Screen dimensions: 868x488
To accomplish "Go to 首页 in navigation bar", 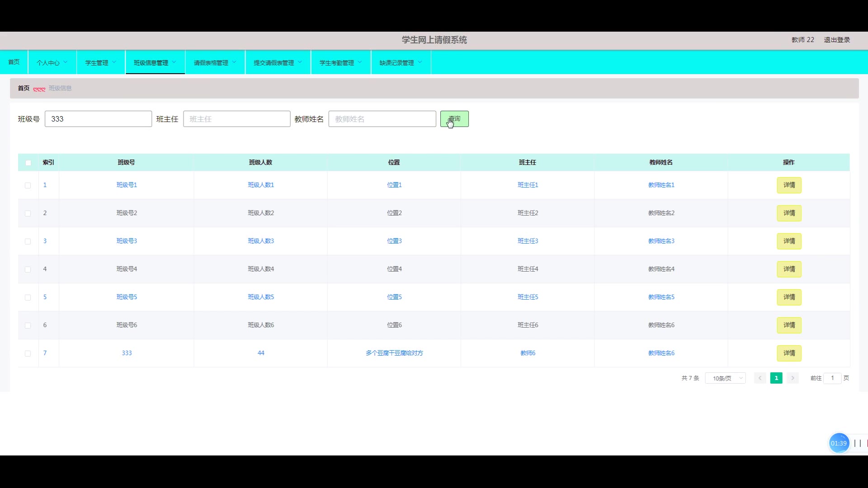I will click(x=14, y=62).
